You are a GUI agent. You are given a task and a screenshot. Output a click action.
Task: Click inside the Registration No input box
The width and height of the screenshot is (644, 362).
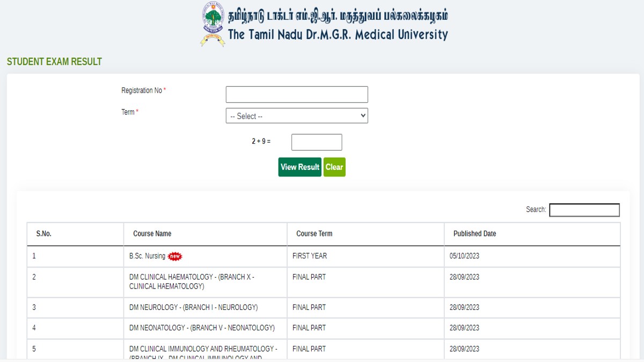click(297, 94)
